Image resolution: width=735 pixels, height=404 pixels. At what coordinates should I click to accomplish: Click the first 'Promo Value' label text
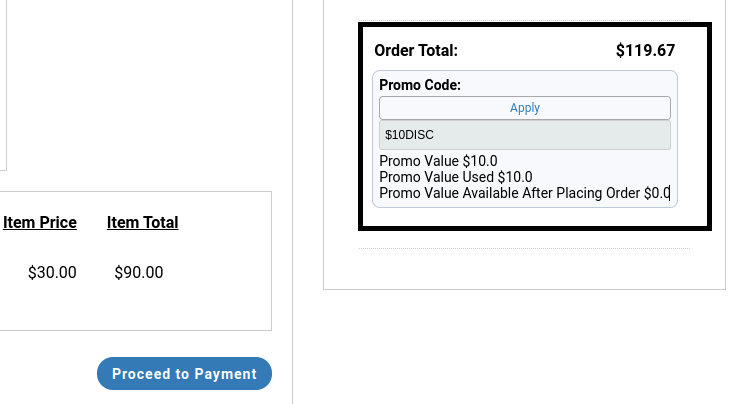[x=419, y=161]
